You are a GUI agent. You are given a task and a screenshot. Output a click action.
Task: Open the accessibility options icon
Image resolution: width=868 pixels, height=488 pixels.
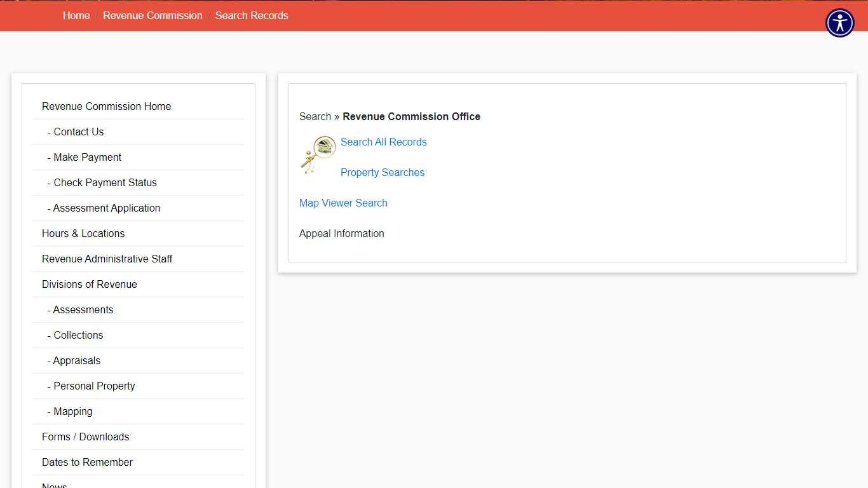click(840, 23)
